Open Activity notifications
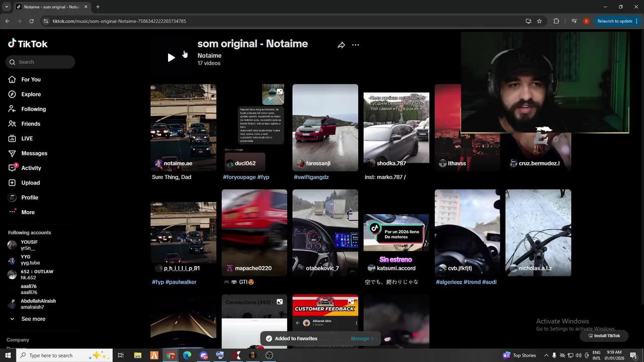The height and width of the screenshot is (362, 644). 31,168
